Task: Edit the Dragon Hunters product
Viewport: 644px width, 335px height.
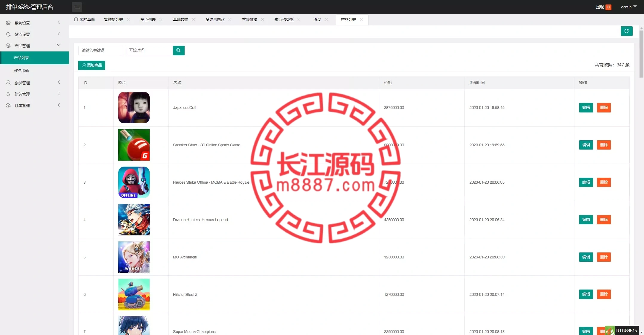Action: pyautogui.click(x=586, y=220)
